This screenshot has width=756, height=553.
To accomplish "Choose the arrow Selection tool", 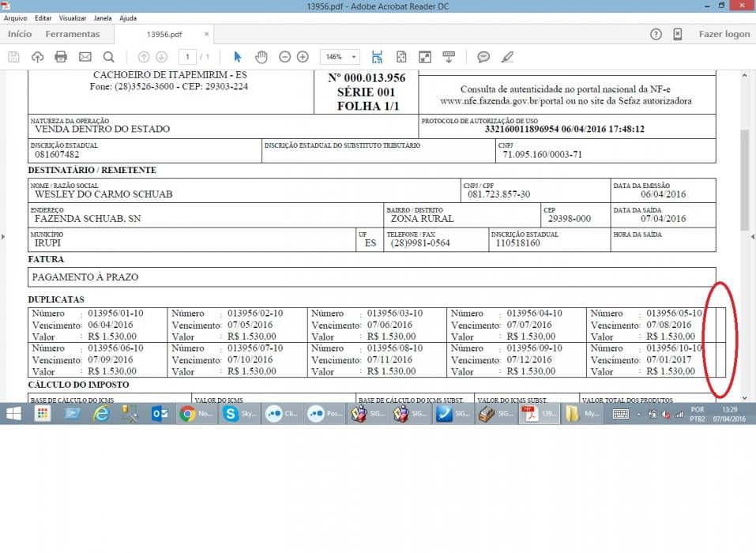I will [237, 57].
